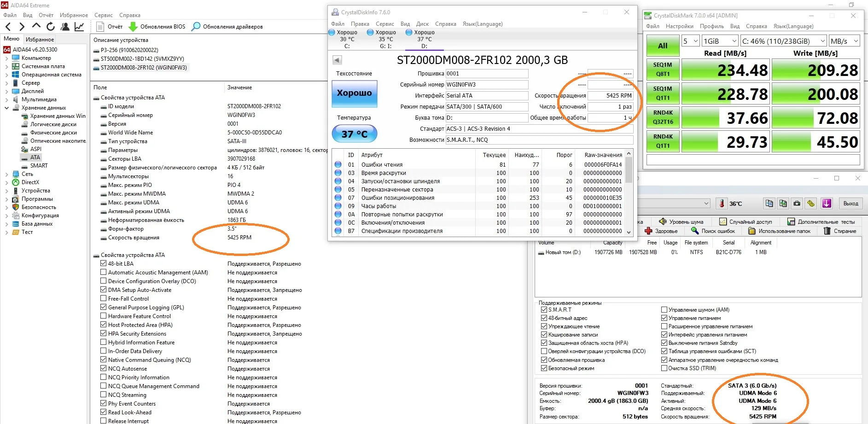
Task: Click the AIDA64 up-level arrow icon
Action: [x=36, y=26]
